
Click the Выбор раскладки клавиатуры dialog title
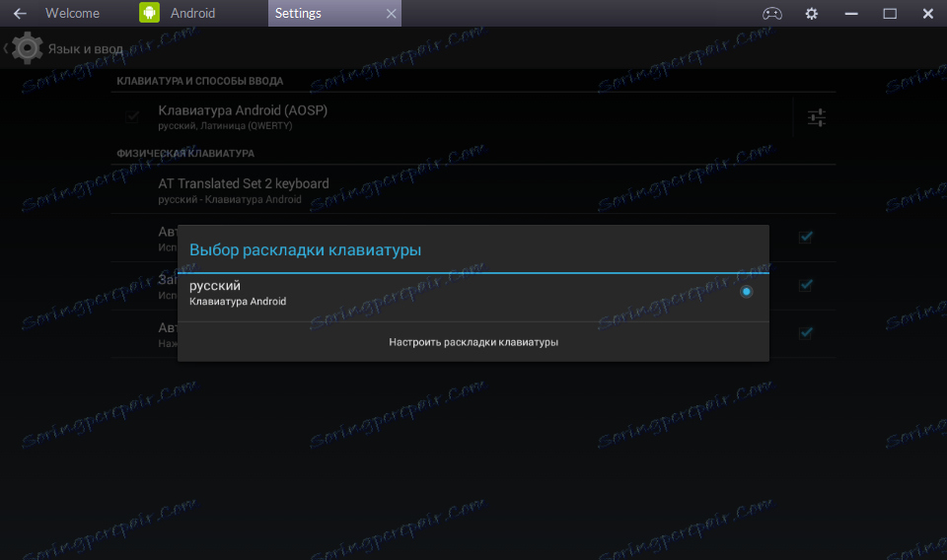click(305, 249)
